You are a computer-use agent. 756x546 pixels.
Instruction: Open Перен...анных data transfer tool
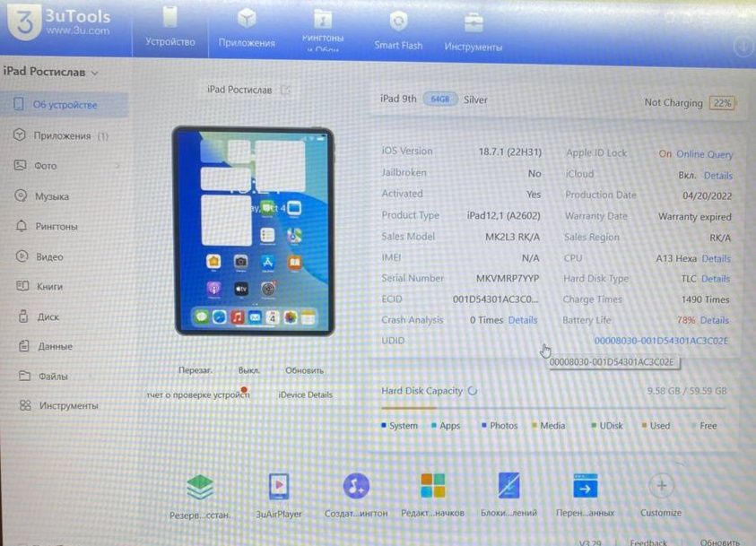coord(585,494)
